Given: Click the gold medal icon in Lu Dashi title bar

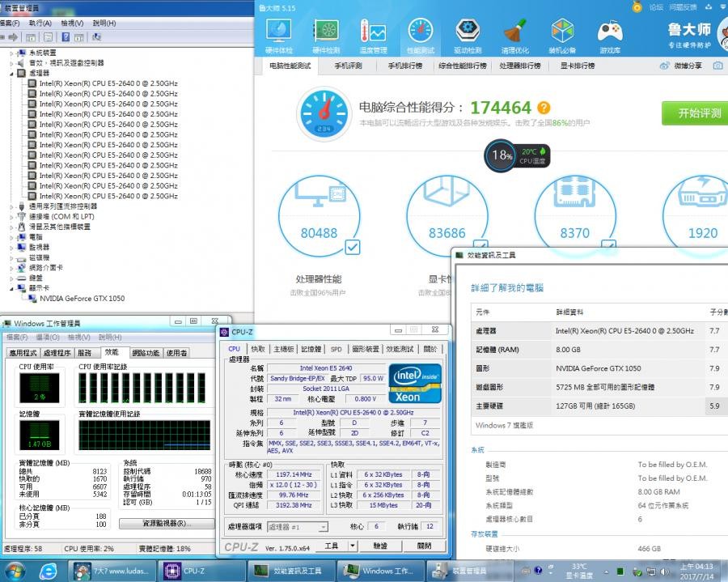Looking at the screenshot, I should 637,7.
